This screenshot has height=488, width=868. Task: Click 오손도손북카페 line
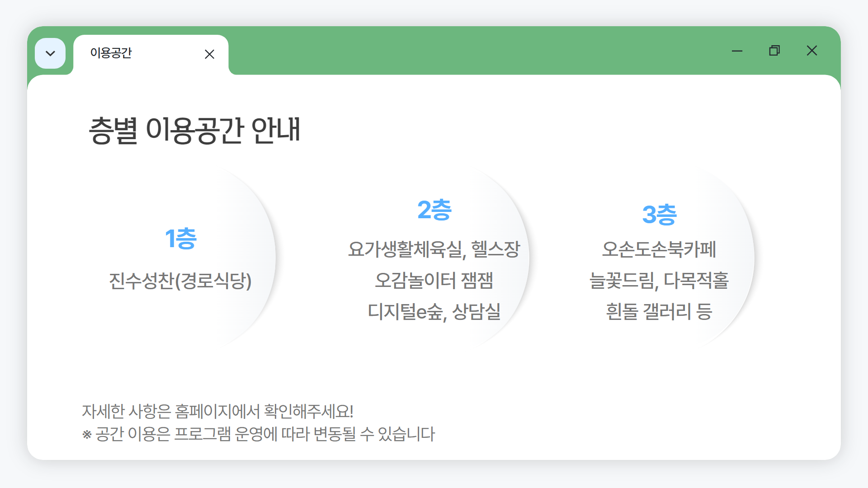click(x=659, y=249)
